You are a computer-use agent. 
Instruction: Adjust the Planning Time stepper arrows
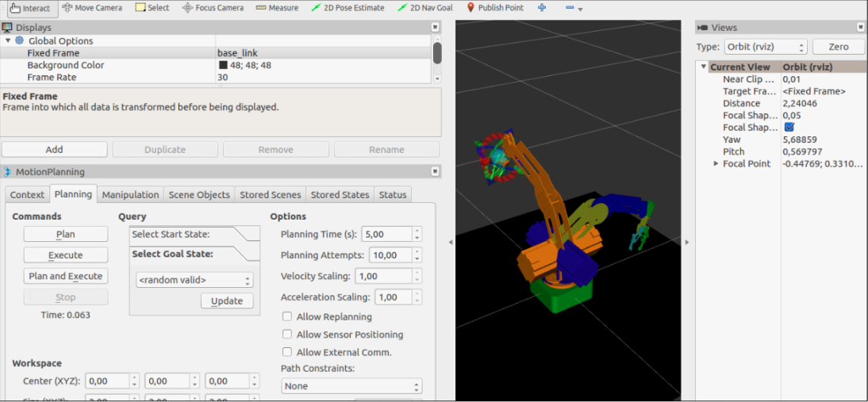click(417, 234)
